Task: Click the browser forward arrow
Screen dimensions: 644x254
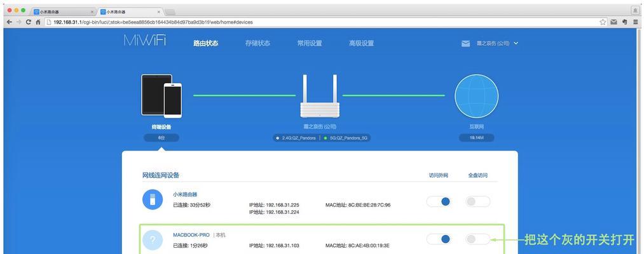Action: 19,22
